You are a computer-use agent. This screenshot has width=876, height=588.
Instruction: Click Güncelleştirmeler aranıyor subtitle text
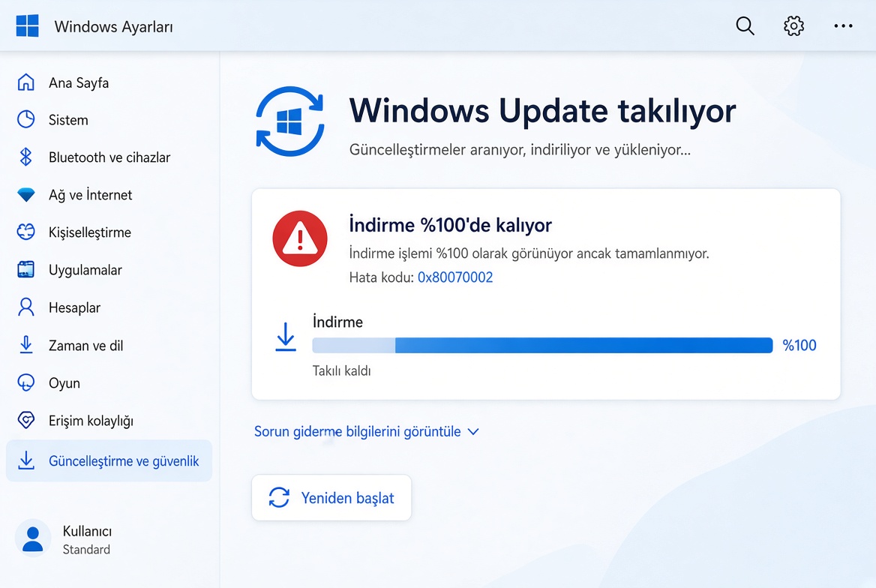(520, 150)
